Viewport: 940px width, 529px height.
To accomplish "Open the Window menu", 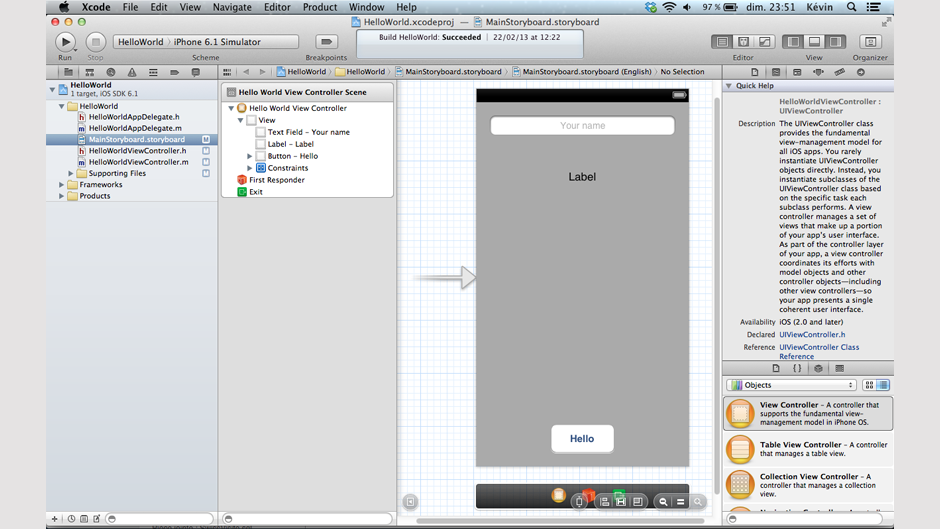I will (x=366, y=7).
